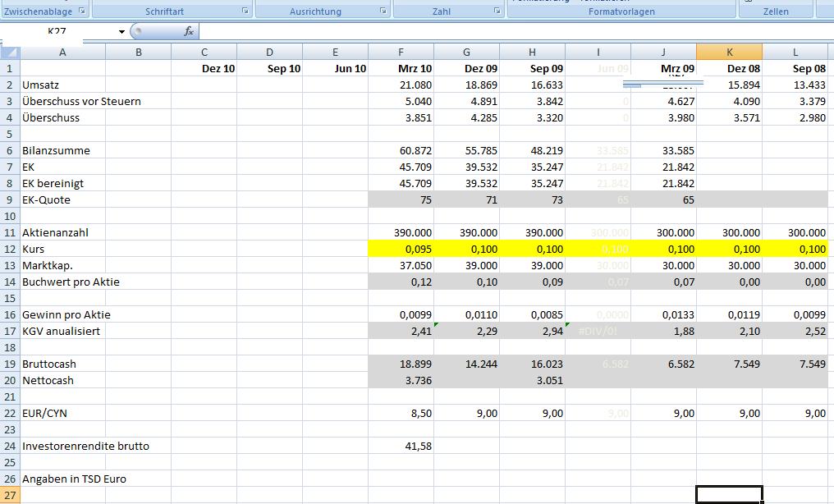Select the Investorenrendite brutto value 41,58
Image resolution: width=834 pixels, height=504 pixels.
click(x=401, y=446)
